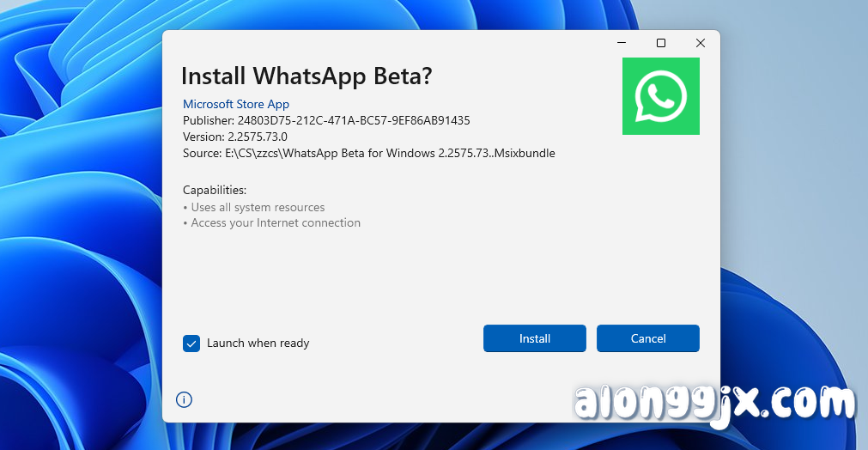Cancel the WhatsApp Beta installation
Image resolution: width=868 pixels, height=450 pixels.
pyautogui.click(x=647, y=338)
